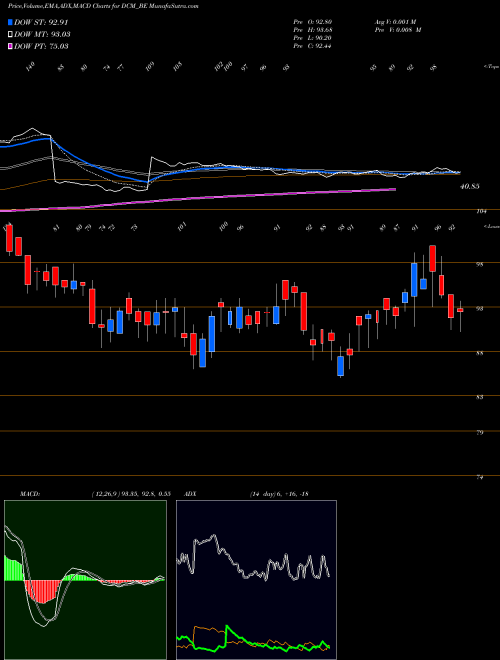The height and width of the screenshot is (660, 500).
Task: Click MACD parameters '(12,26,9) 93.35, 92.8, 0.55'
Action: pos(130,494)
